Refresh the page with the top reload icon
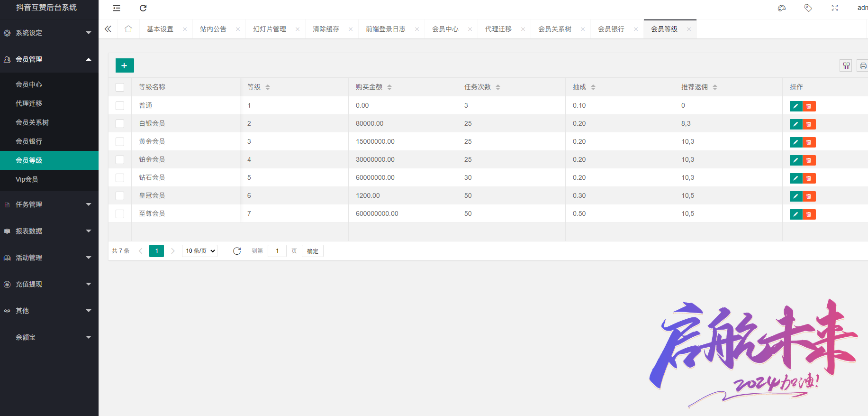 point(143,8)
